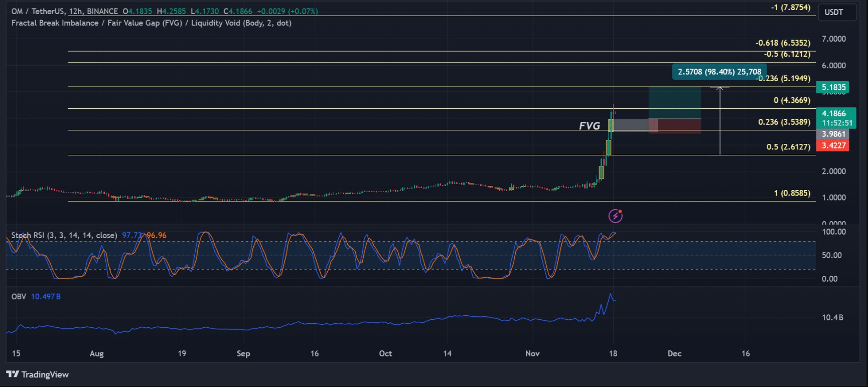Image resolution: width=868 pixels, height=387 pixels.
Task: Click the Dec label on time axis
Action: pos(674,353)
